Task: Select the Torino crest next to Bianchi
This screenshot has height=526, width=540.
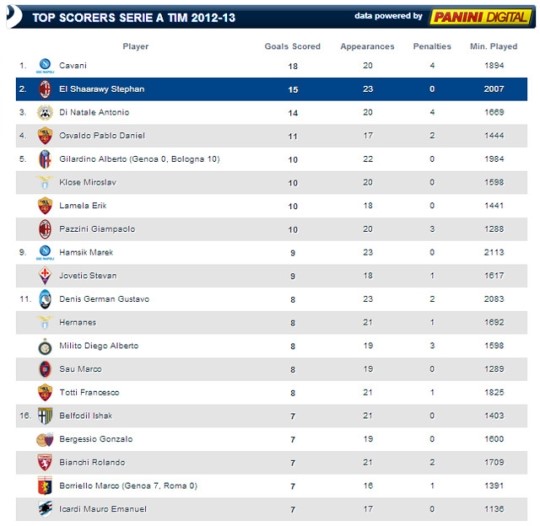Action: tap(45, 463)
